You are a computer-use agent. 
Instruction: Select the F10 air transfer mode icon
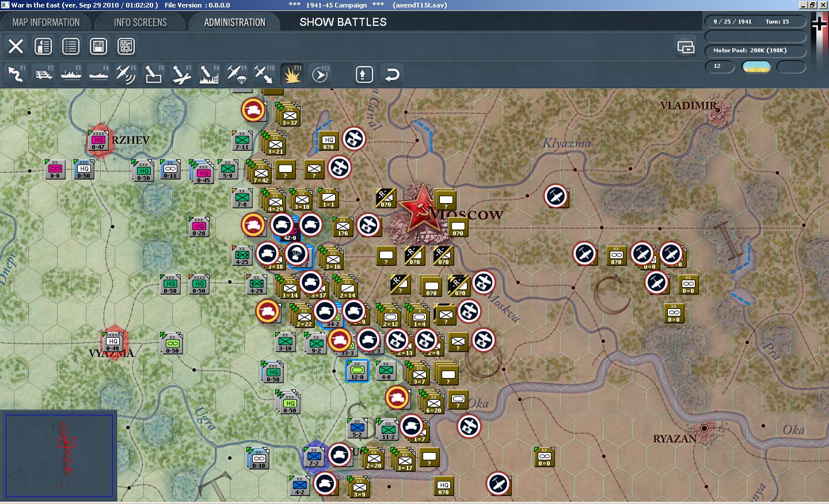tap(264, 74)
